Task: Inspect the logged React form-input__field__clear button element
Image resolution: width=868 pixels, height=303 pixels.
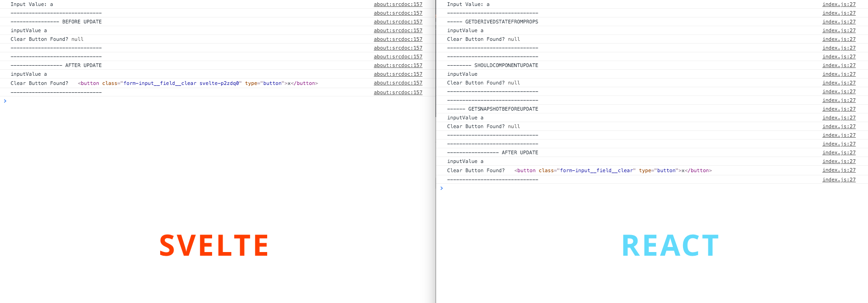Action: [x=613, y=170]
